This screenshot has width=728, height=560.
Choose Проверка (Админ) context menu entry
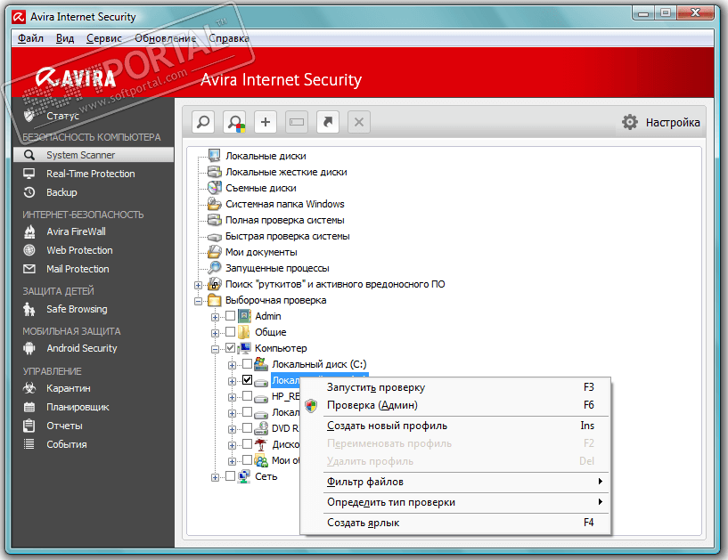(x=455, y=405)
